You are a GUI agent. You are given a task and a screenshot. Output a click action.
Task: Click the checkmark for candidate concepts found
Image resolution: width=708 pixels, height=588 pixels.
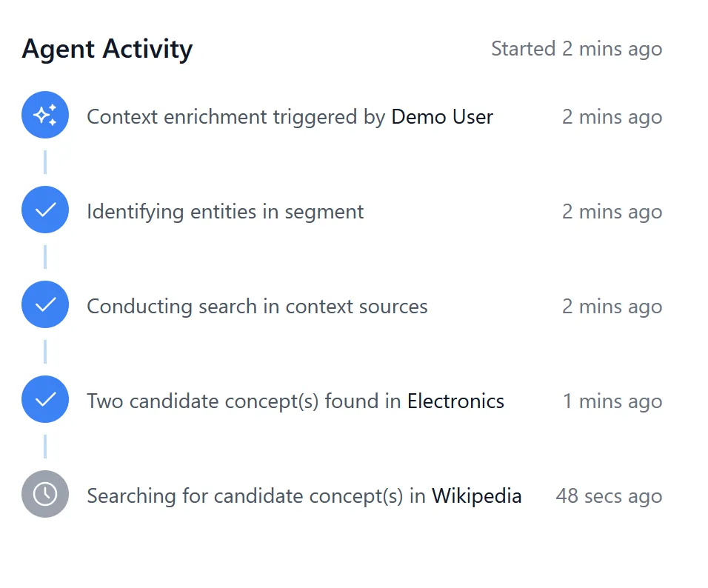pos(44,399)
